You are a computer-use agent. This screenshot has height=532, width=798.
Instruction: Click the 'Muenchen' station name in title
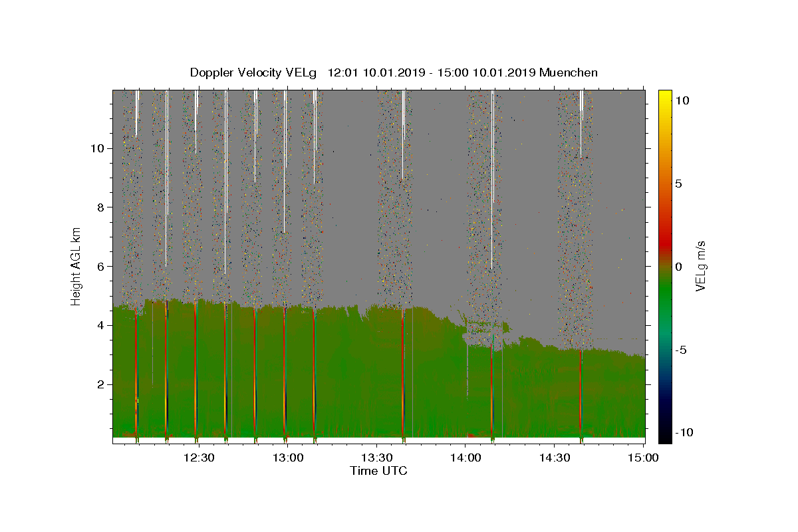569,72
